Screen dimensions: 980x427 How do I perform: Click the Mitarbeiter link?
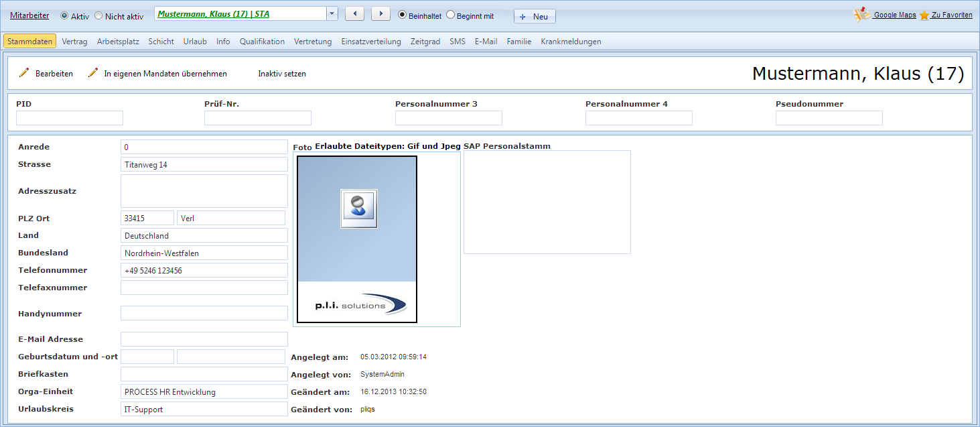(x=29, y=15)
